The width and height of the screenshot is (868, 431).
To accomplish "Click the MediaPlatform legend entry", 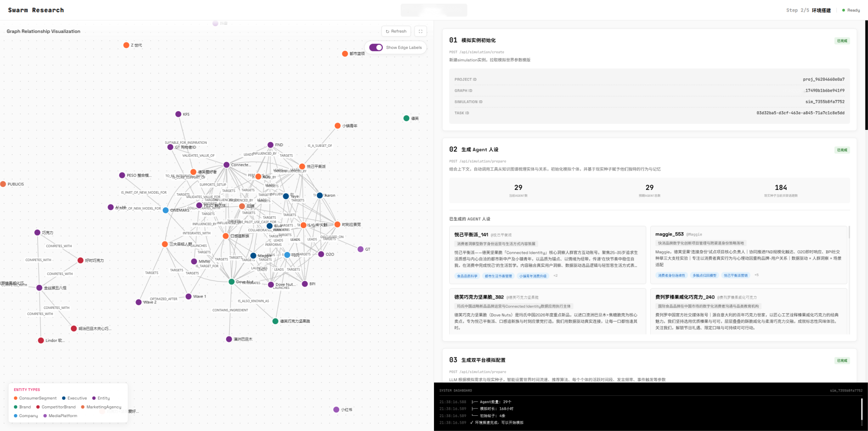I will 60,416.
